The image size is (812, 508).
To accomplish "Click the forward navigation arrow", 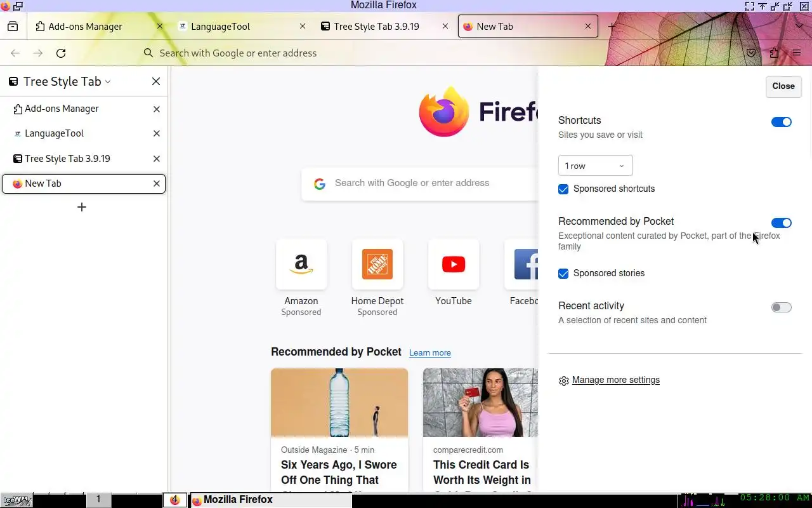I will click(38, 53).
